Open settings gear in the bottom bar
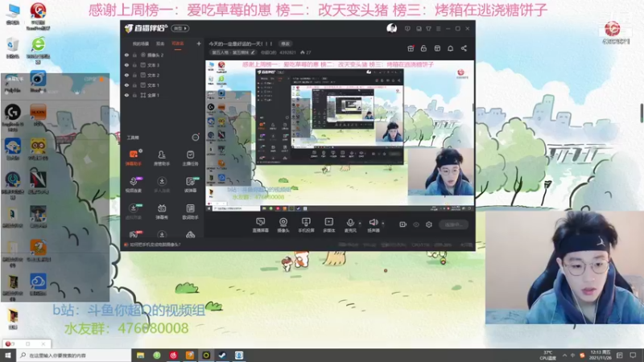 [x=429, y=224]
